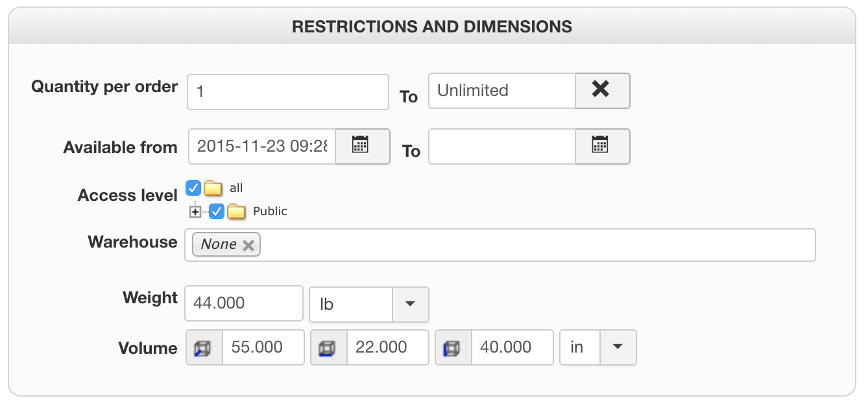Click the X button beside Unlimited quantity

coord(602,90)
